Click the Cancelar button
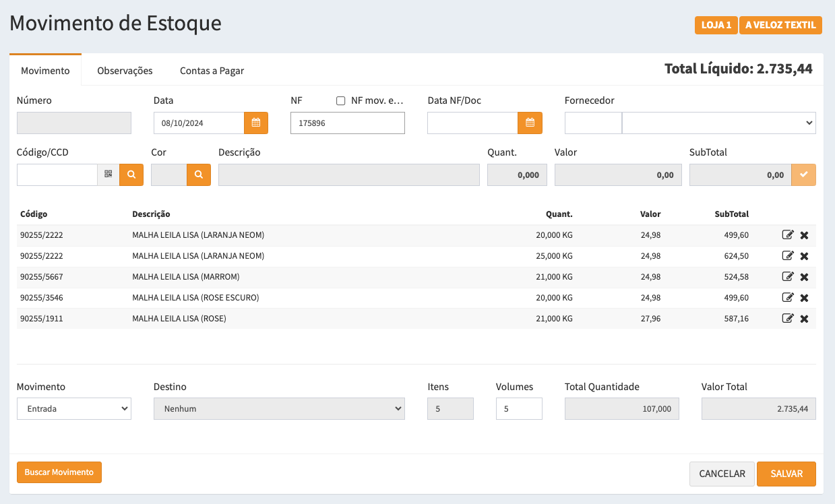The height and width of the screenshot is (504, 835). click(x=722, y=474)
